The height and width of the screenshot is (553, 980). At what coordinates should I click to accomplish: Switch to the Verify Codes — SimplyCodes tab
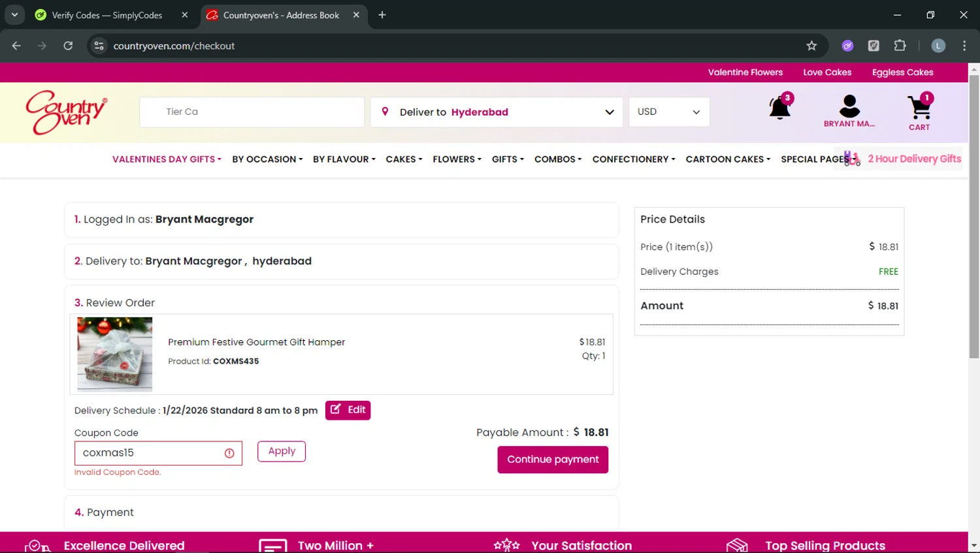108,15
